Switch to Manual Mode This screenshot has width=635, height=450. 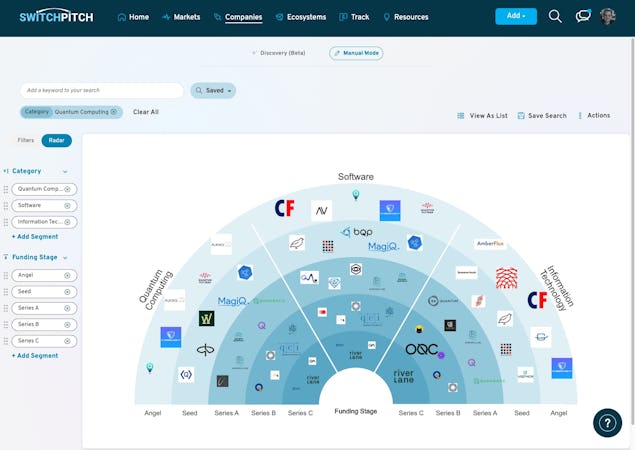[x=356, y=53]
